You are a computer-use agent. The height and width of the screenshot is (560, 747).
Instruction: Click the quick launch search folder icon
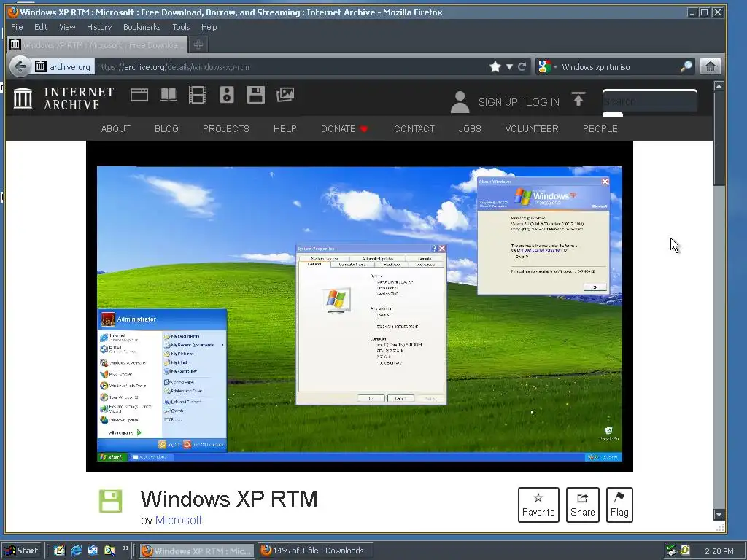click(x=109, y=551)
